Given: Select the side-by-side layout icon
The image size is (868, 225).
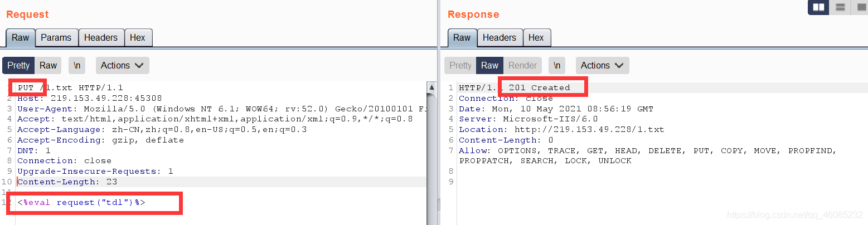Looking at the screenshot, I should (818, 7).
